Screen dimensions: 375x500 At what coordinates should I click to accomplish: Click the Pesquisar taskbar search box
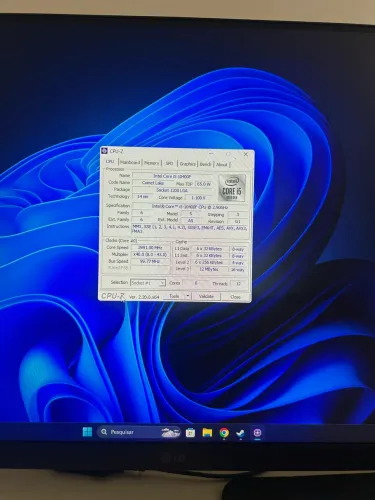click(x=139, y=432)
